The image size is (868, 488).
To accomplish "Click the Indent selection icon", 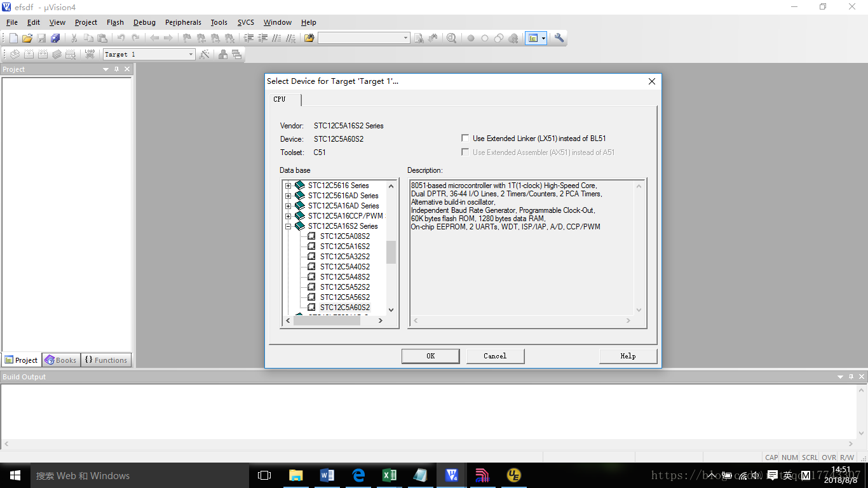I will coord(248,38).
